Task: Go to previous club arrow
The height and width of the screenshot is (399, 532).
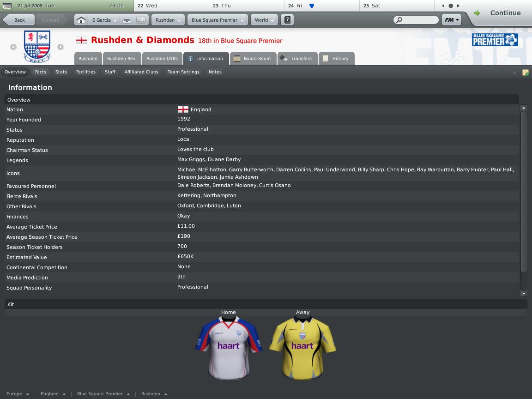Action: coord(13,47)
